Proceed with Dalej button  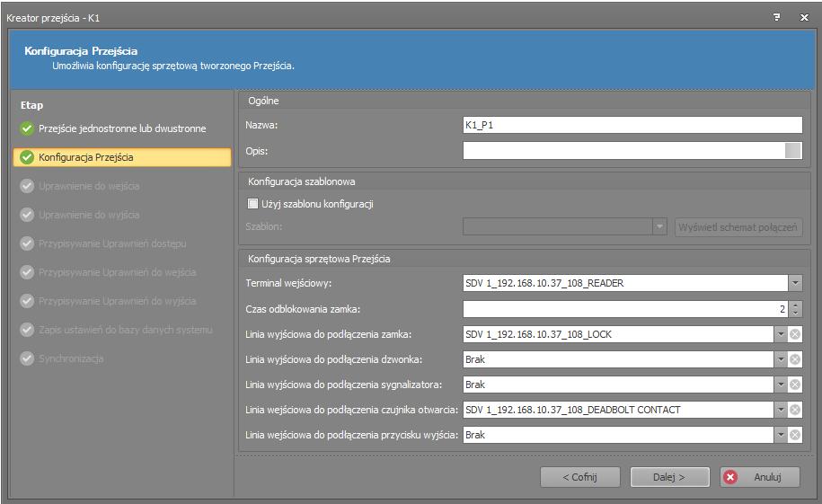click(669, 477)
